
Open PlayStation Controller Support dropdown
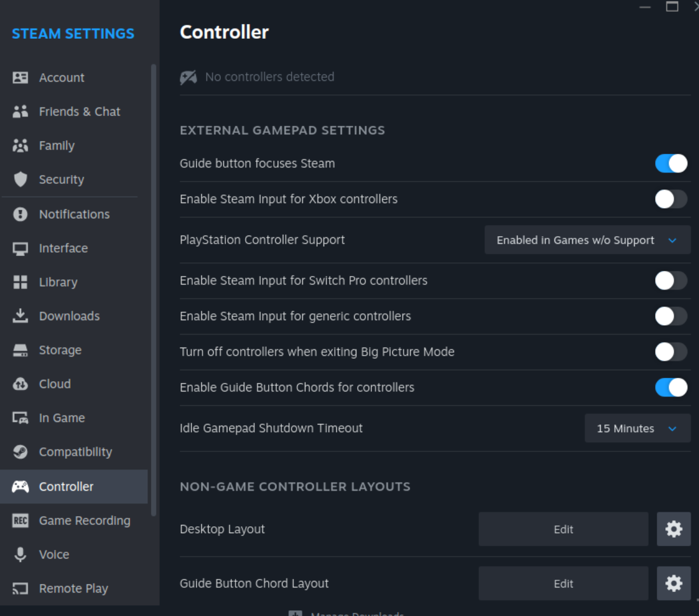(x=588, y=241)
